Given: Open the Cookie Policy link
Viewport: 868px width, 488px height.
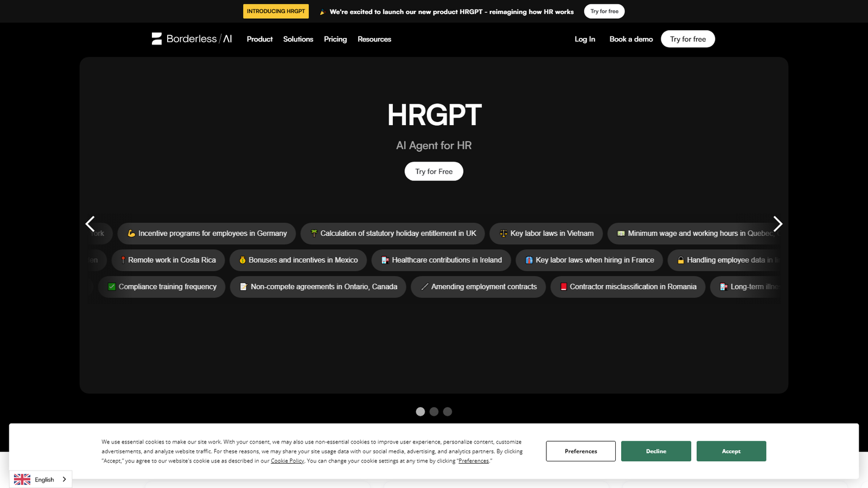Looking at the screenshot, I should point(288,461).
